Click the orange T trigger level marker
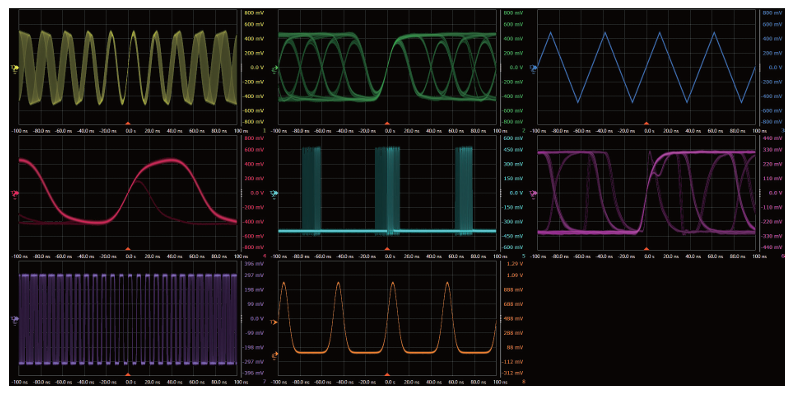Viewport: 793px width, 393px height. click(275, 322)
